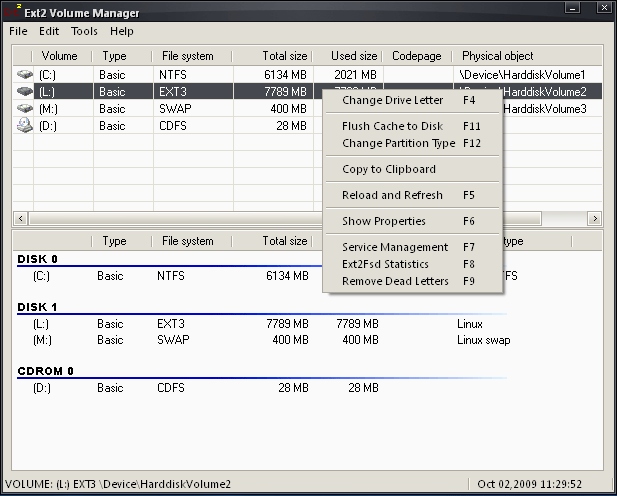
Task: Click the M: swap drive icon
Action: tap(24, 108)
